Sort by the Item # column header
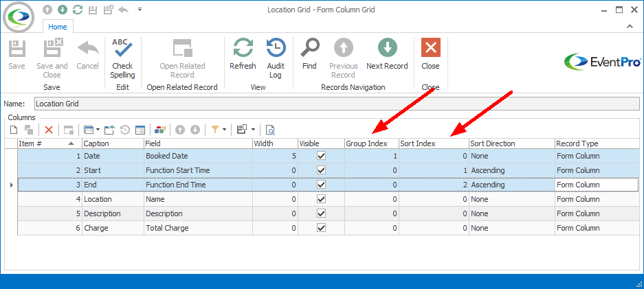 [x=50, y=143]
